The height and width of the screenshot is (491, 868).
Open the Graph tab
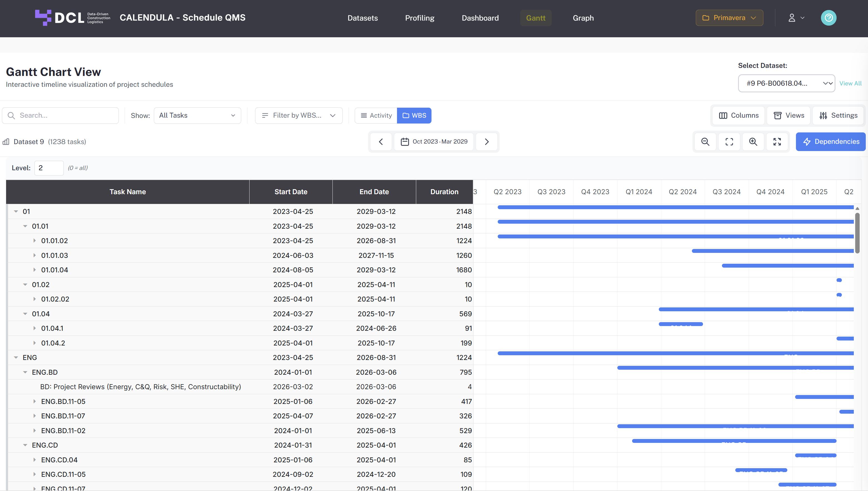pos(583,18)
